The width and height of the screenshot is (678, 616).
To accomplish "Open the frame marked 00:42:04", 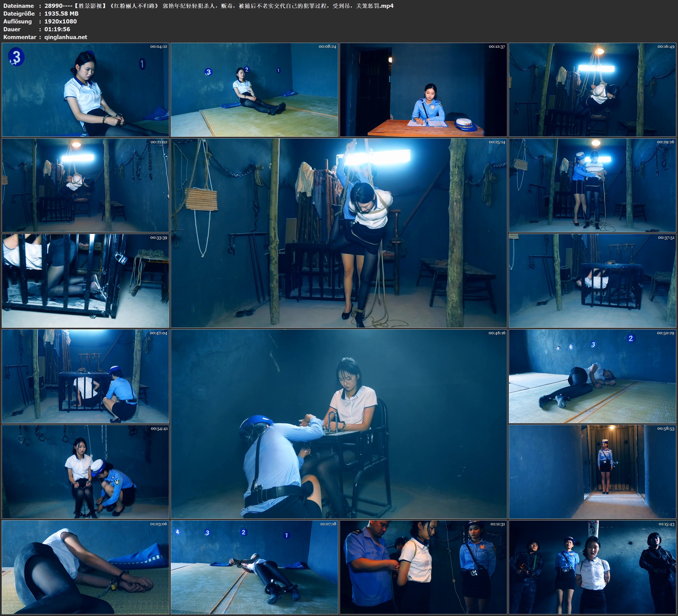I will point(85,376).
